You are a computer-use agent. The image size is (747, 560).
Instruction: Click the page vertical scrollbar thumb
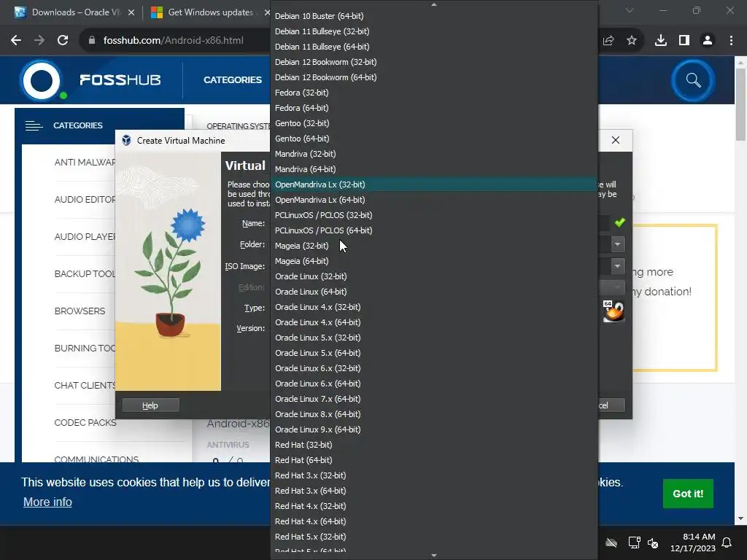(x=740, y=105)
